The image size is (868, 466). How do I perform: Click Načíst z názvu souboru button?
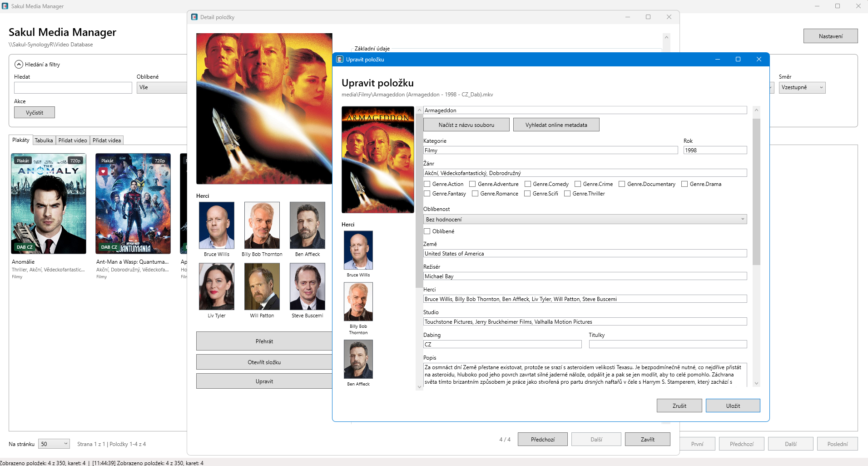coord(466,125)
